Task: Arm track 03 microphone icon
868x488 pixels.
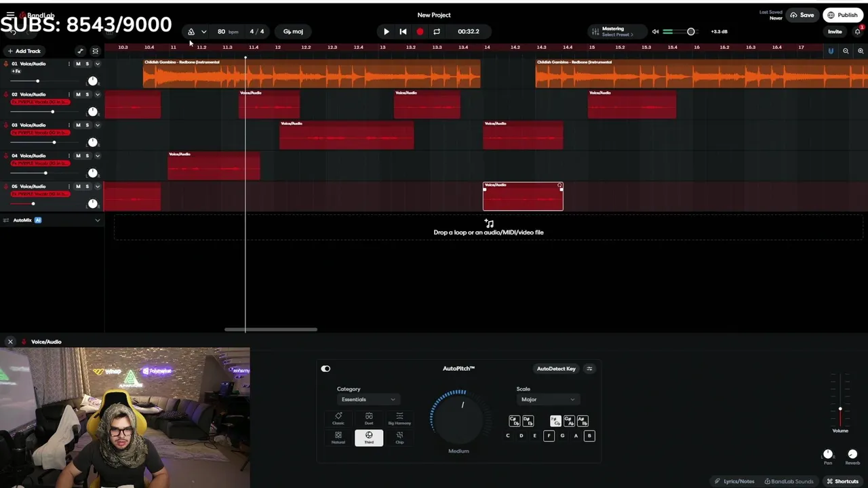Action: pos(6,125)
